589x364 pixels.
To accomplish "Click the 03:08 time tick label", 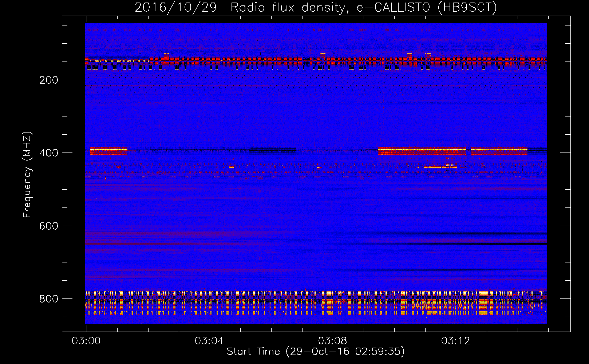I will (x=332, y=341).
